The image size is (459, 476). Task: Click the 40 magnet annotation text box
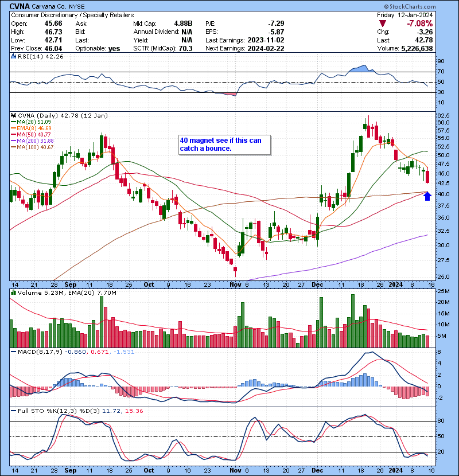(x=224, y=145)
